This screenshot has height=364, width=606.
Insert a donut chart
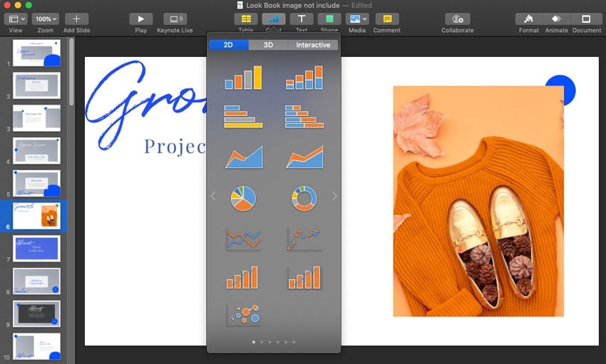(x=304, y=199)
